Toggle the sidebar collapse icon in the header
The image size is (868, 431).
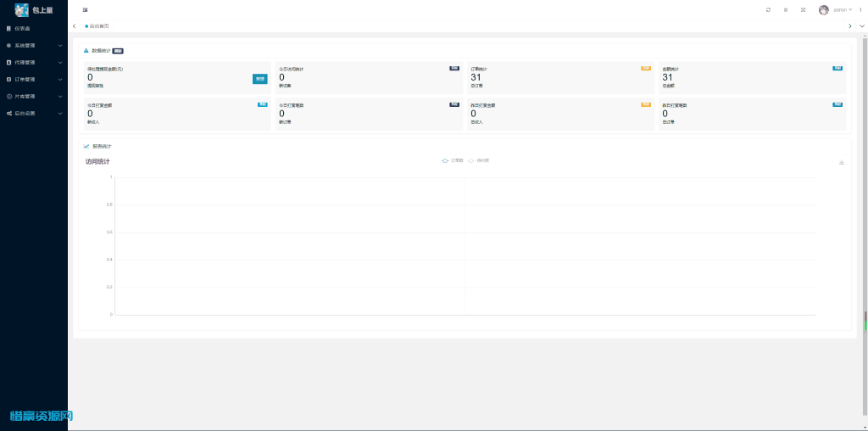point(85,9)
